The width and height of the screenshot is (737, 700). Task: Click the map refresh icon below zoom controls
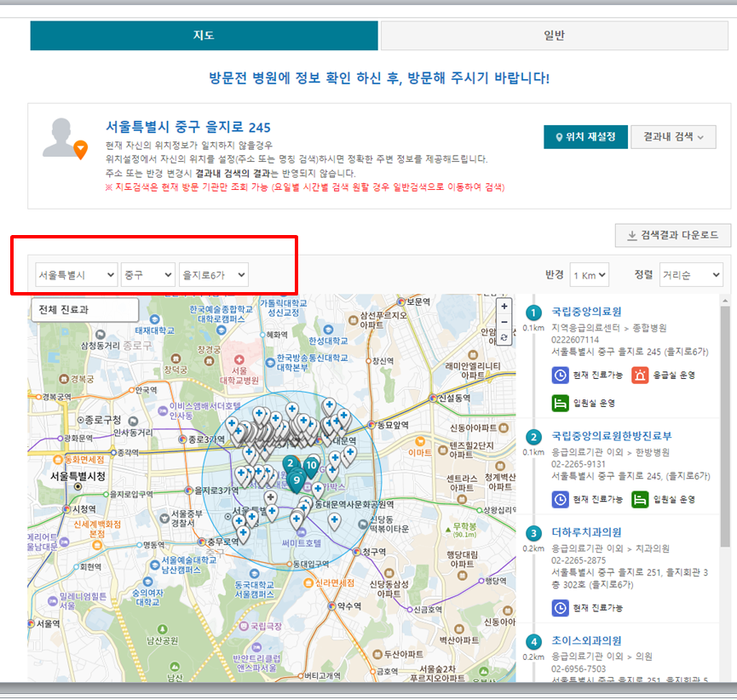pyautogui.click(x=504, y=338)
